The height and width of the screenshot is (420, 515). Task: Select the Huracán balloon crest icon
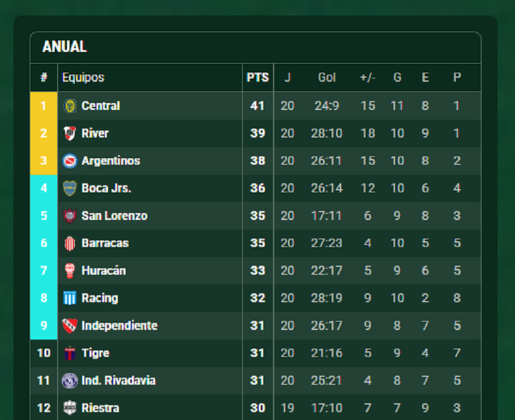[70, 271]
